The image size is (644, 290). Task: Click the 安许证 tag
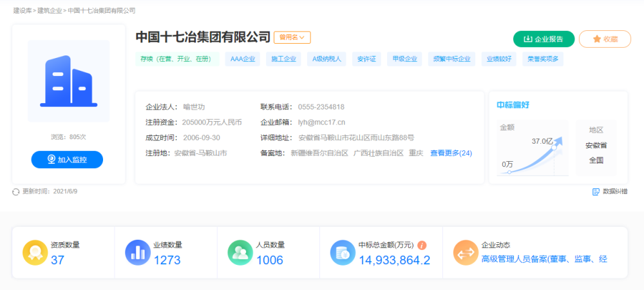[366, 59]
